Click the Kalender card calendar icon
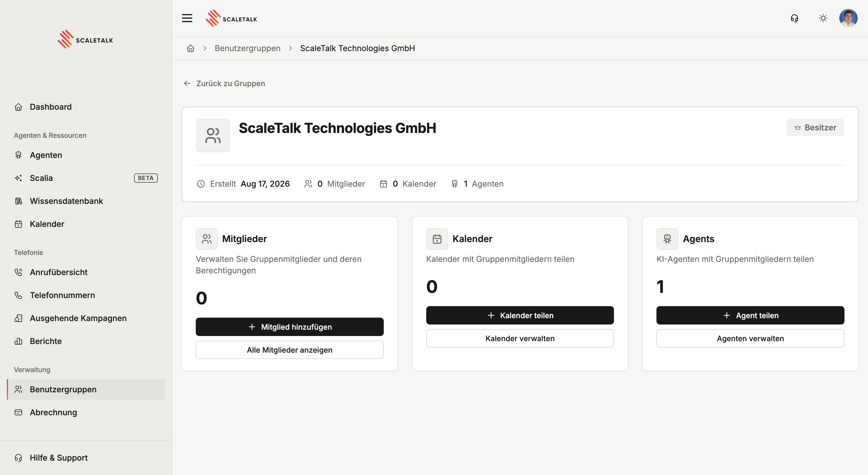This screenshot has width=868, height=475. click(x=437, y=239)
